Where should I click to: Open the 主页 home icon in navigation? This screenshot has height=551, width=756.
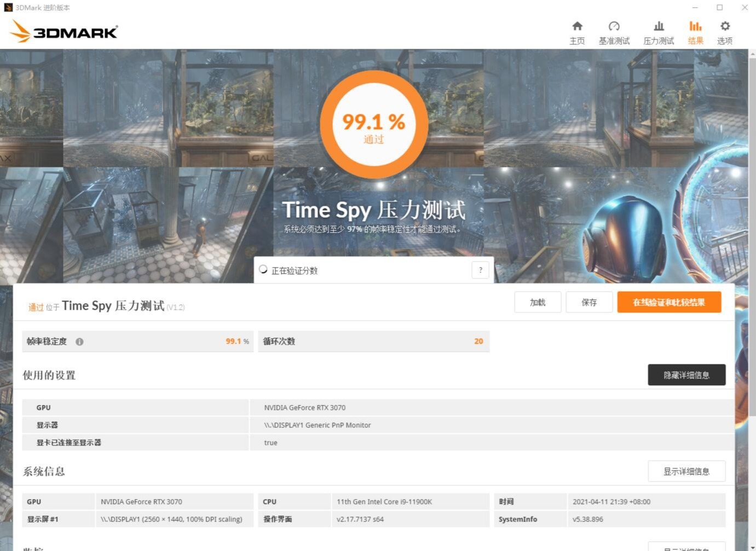click(x=577, y=31)
